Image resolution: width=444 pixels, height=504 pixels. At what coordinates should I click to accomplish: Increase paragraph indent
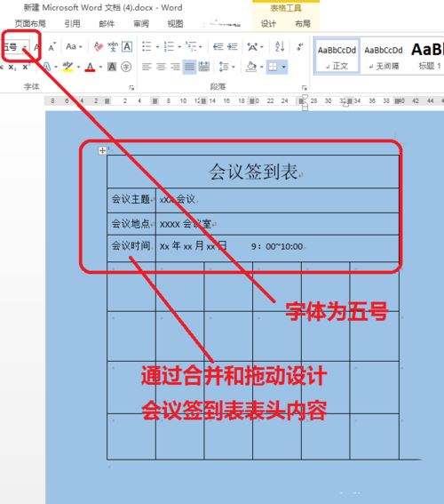(233, 47)
